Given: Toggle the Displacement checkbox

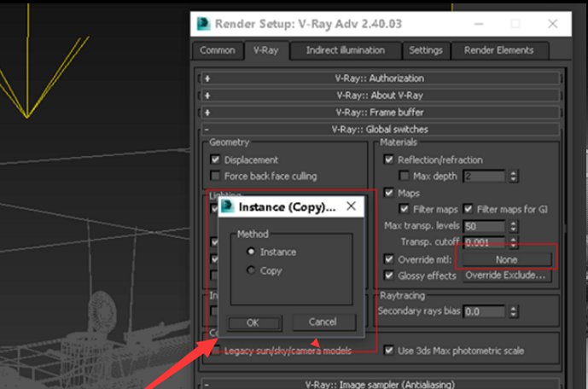Looking at the screenshot, I should click(216, 160).
